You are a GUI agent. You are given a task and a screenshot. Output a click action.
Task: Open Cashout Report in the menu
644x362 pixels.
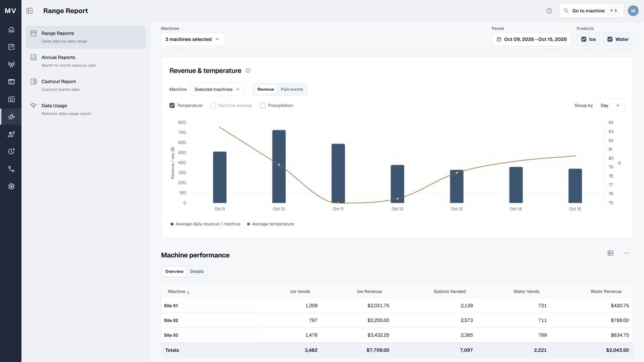(85, 85)
